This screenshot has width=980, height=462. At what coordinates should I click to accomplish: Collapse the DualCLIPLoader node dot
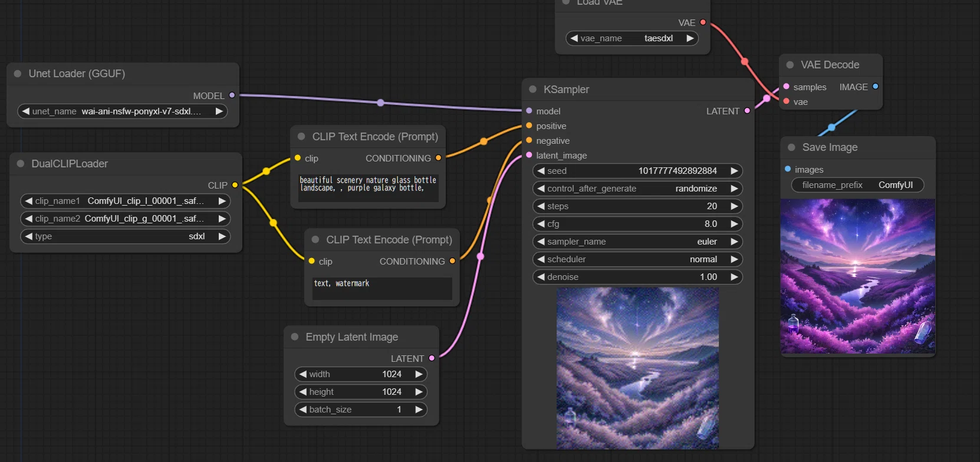pyautogui.click(x=21, y=164)
